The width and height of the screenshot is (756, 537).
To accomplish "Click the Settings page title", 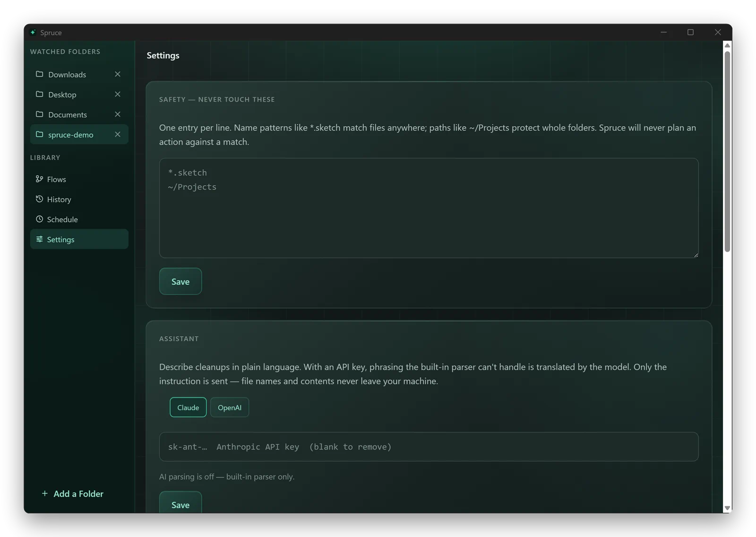I will 163,55.
